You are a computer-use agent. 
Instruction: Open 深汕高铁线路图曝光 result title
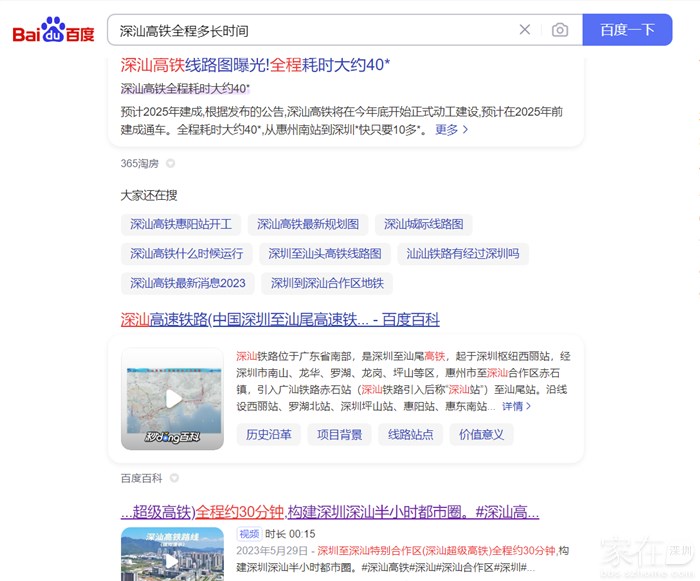point(255,65)
